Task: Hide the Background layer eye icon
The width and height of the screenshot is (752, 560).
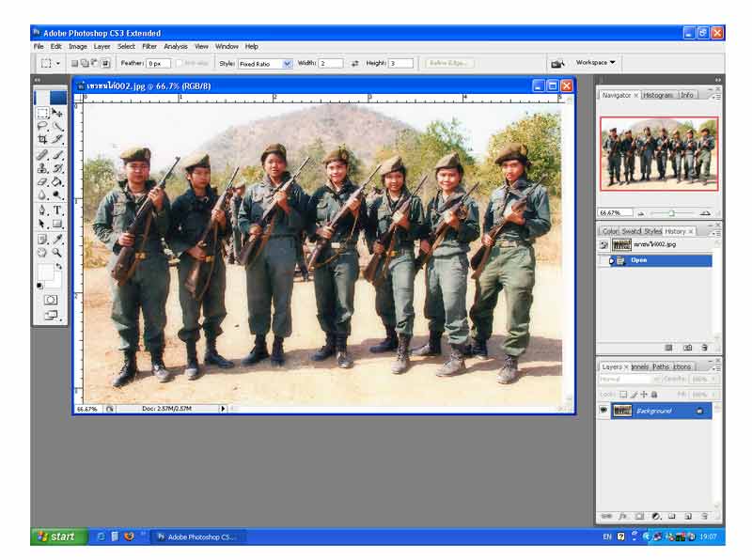Action: coord(603,411)
